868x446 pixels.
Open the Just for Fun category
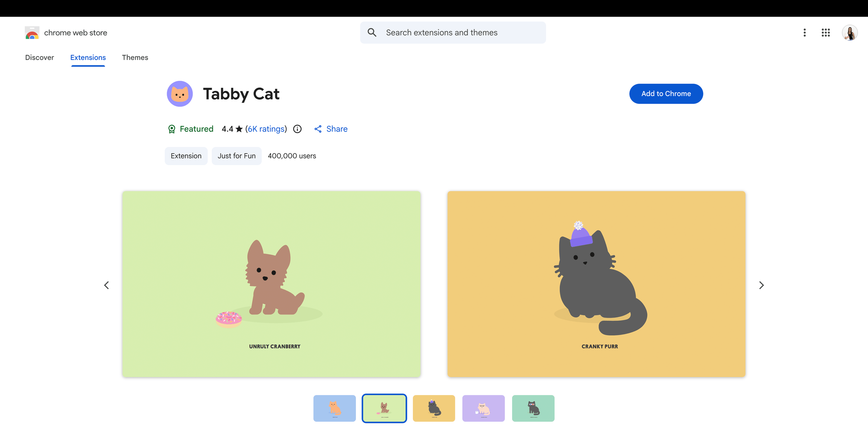[236, 156]
